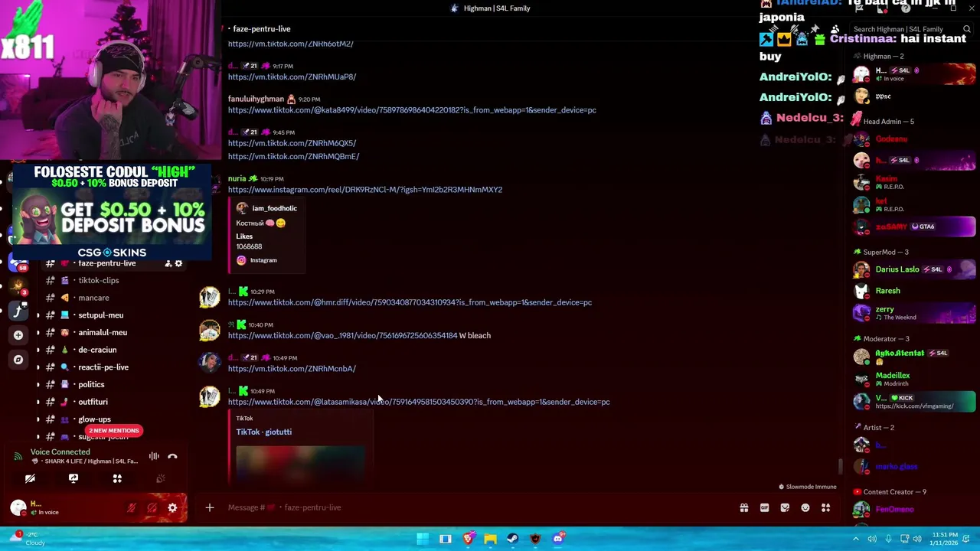Open the soundboard
This screenshot has height=551, width=980.
point(161,478)
